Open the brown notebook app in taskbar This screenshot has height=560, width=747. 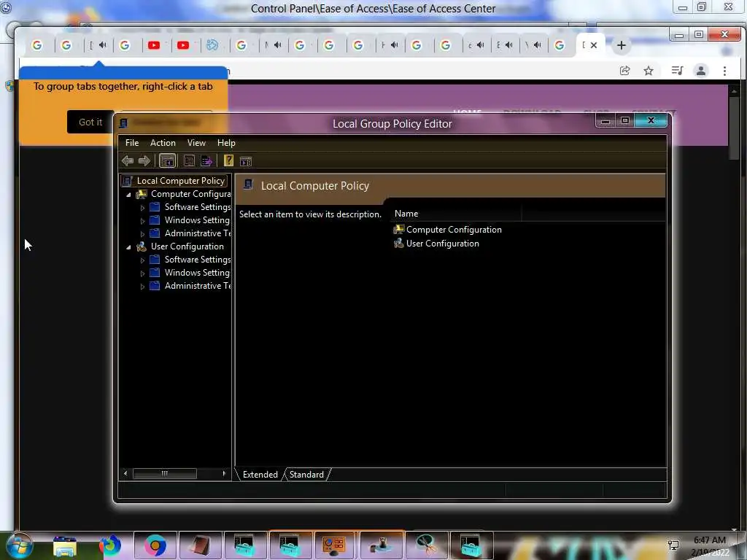(x=200, y=545)
